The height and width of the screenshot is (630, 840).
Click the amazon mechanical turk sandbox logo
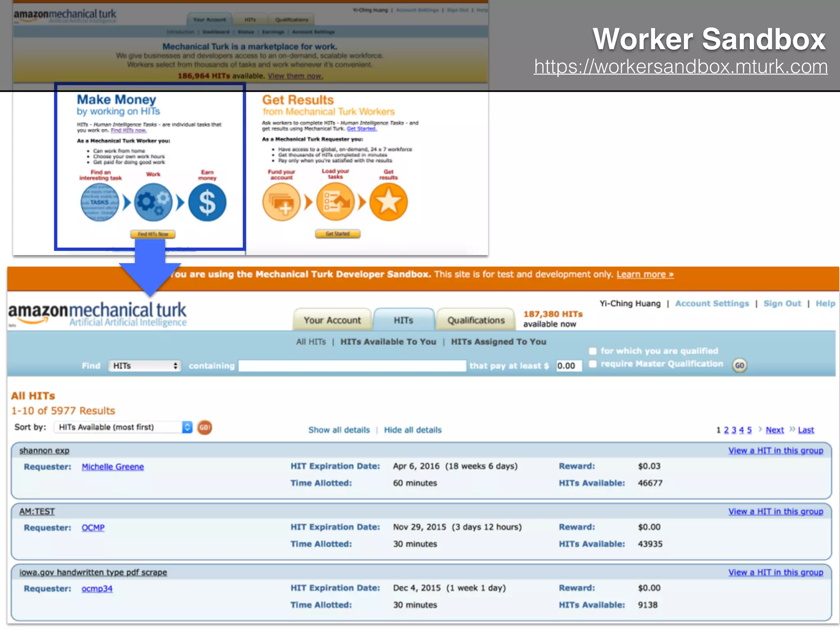tap(97, 314)
